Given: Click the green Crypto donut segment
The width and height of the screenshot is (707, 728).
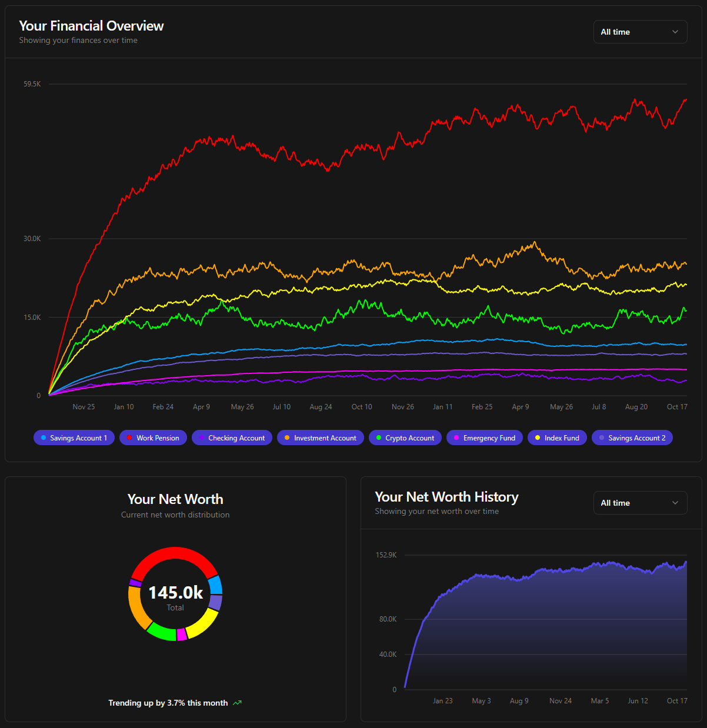Looking at the screenshot, I should click(161, 633).
